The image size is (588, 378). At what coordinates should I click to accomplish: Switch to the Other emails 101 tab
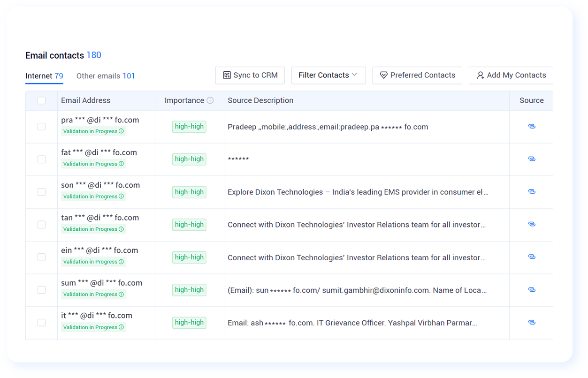coord(106,76)
